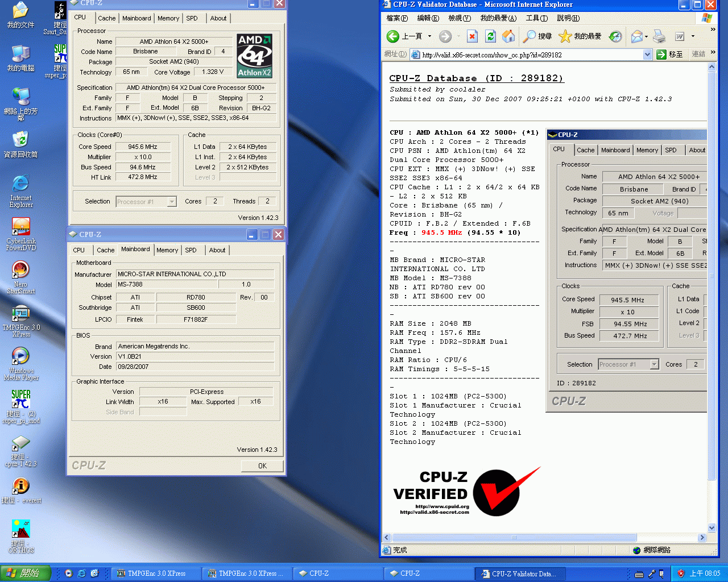
Task: Click the Go (移至) button
Action: [x=670, y=55]
